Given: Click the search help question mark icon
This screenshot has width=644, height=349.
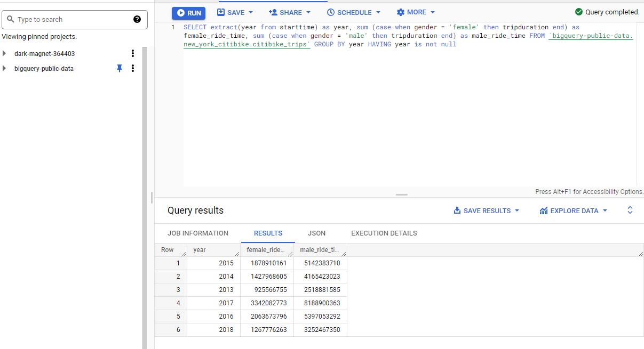Looking at the screenshot, I should [x=137, y=19].
